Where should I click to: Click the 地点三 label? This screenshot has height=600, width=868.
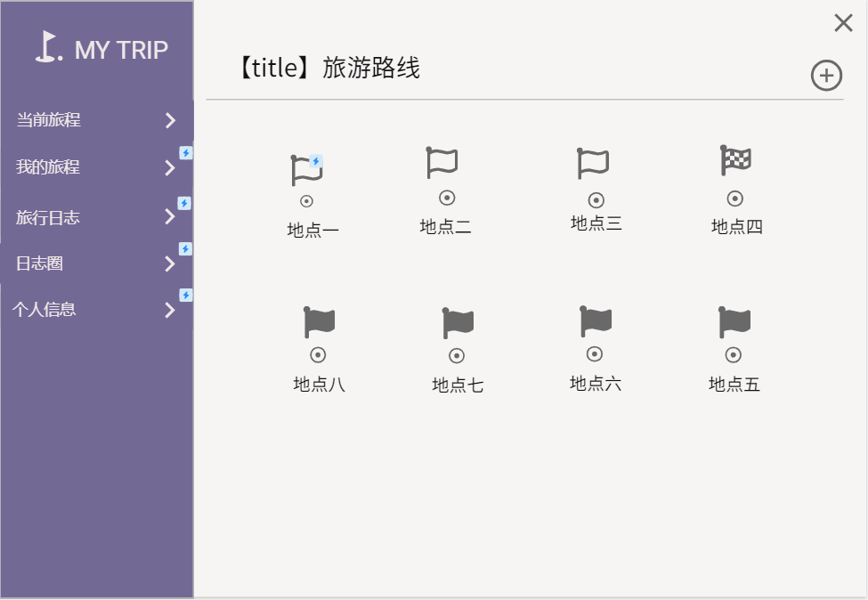tap(596, 223)
